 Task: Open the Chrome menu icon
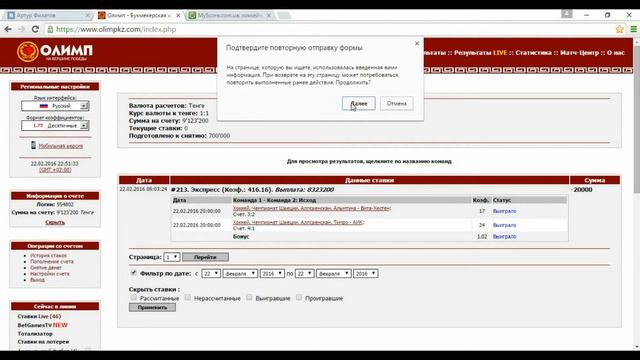tap(633, 29)
